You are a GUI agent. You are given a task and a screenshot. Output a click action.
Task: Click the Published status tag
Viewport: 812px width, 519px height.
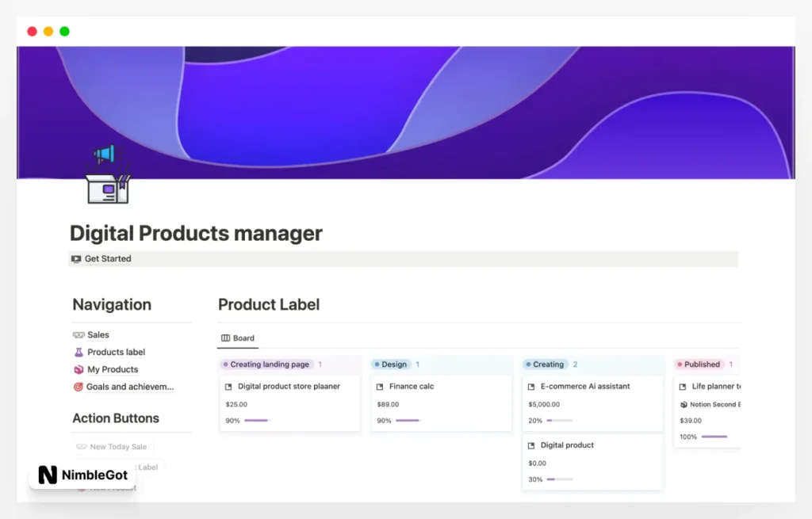click(x=699, y=364)
